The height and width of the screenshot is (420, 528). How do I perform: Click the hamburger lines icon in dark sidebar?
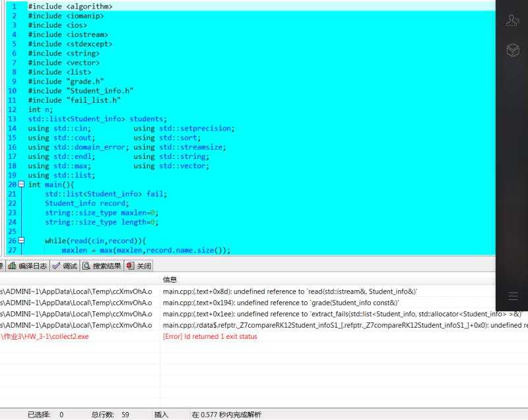point(513,296)
